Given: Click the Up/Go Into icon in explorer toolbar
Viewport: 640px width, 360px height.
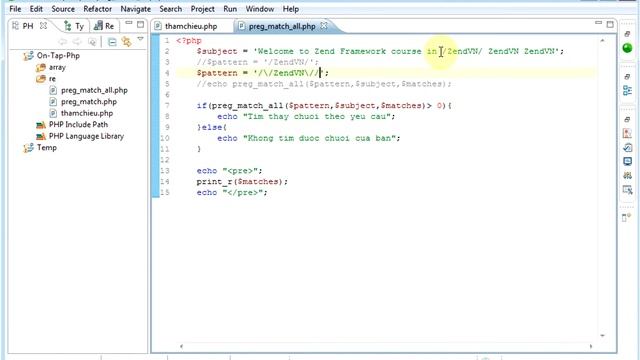Looking at the screenshot, I should (x=93, y=42).
